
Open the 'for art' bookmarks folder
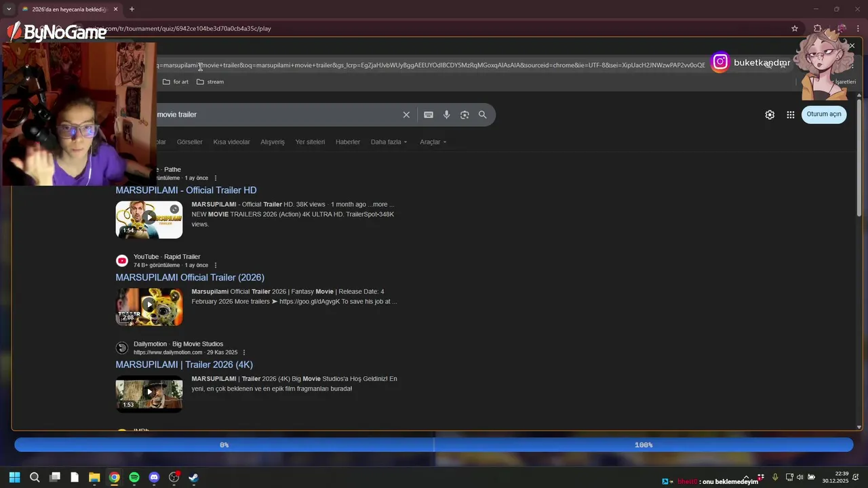pos(176,82)
